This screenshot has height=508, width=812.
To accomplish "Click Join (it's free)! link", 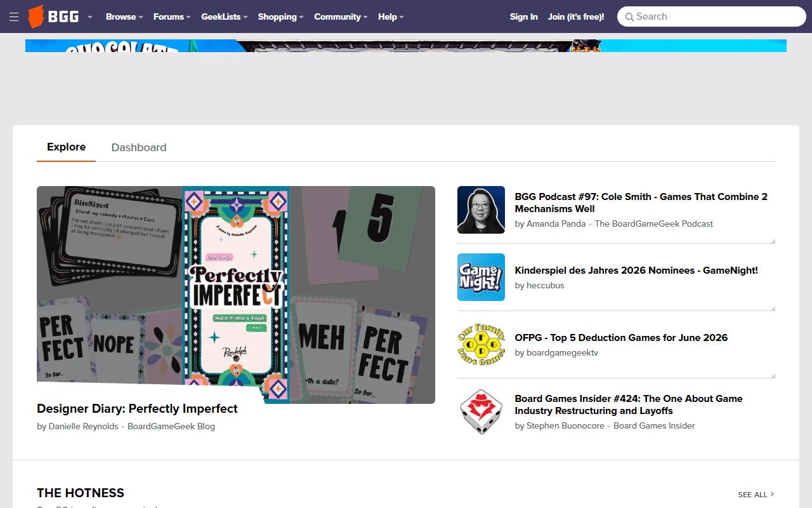I will click(576, 17).
